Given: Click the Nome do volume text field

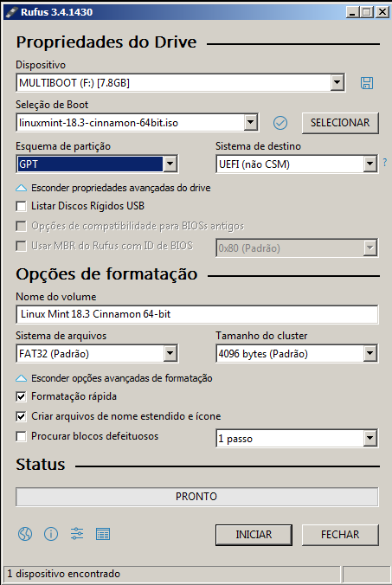Looking at the screenshot, I should coord(197,314).
